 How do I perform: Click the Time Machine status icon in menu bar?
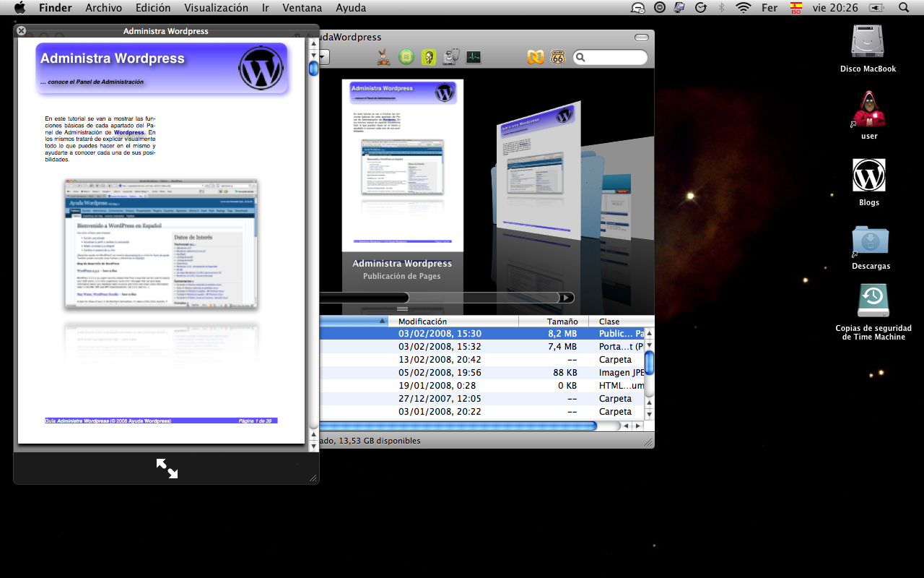click(700, 8)
